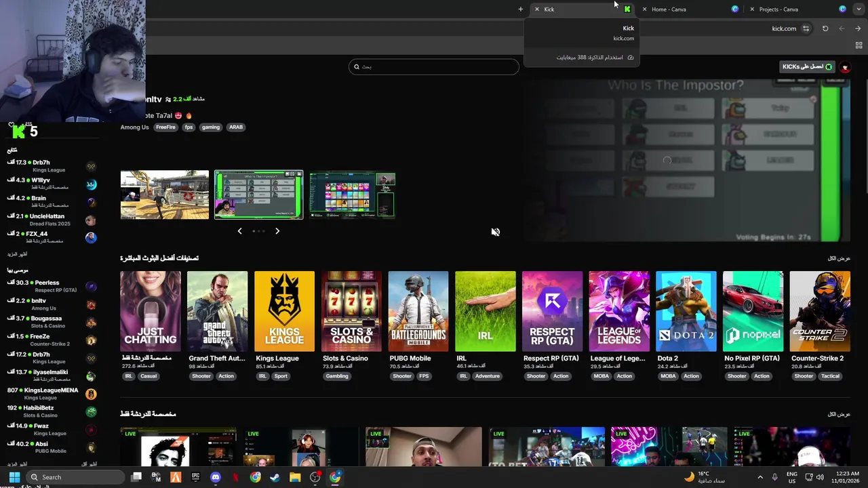Click the KICKs get button
Screen dimensions: 868x488
click(x=807, y=66)
